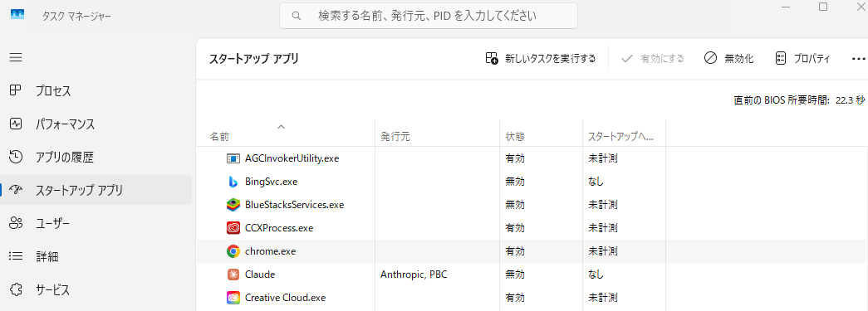Click the 有効にする checkmark icon
868x311 pixels.
point(626,58)
